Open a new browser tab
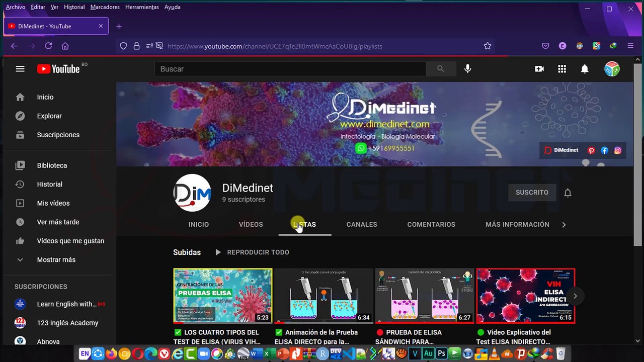644x362 pixels. pyautogui.click(x=119, y=26)
